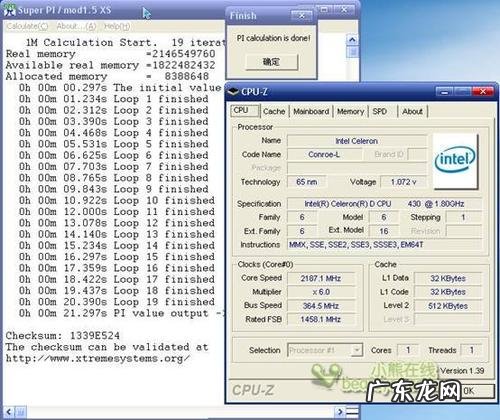Click the Cores value field
Screen dimensions: 500x420
tap(407, 350)
